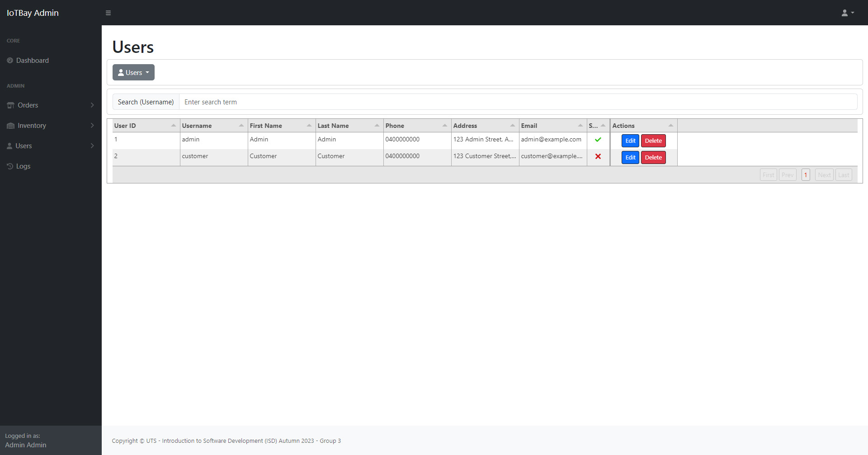Sort by Email column arrow
868x455 pixels.
tap(580, 126)
